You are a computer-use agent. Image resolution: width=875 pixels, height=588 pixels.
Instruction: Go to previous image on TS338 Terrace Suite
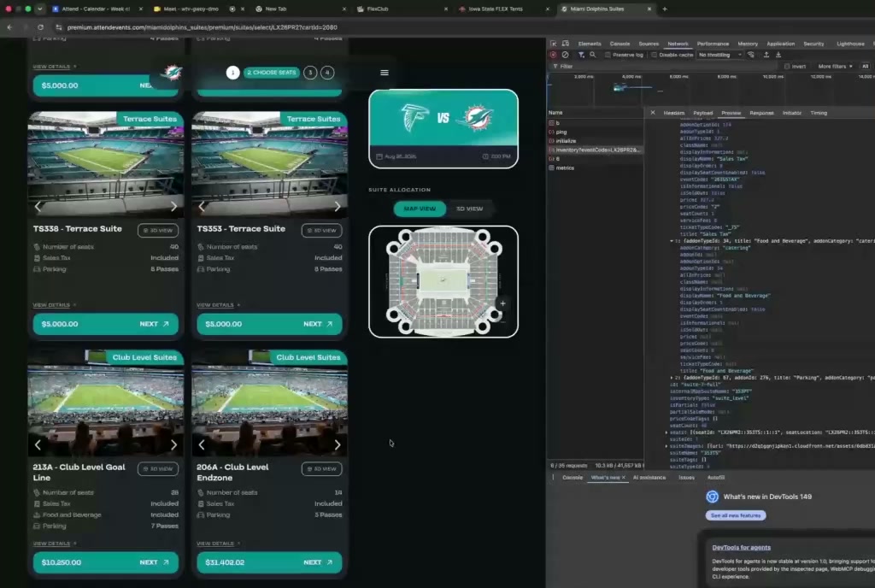[x=38, y=207]
